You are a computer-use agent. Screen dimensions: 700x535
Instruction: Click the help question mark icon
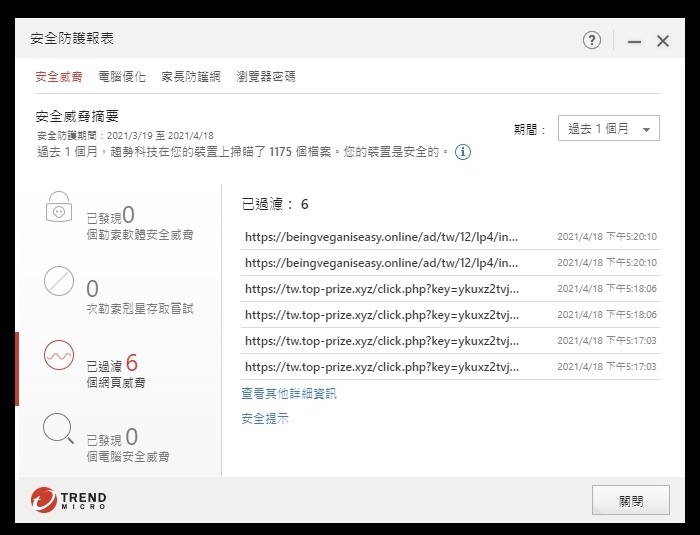click(x=592, y=40)
